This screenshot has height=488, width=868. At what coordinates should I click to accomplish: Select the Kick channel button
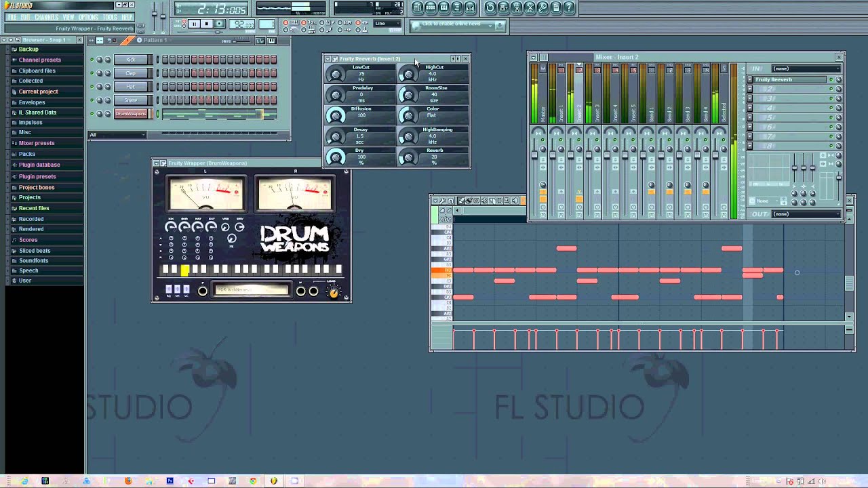131,59
